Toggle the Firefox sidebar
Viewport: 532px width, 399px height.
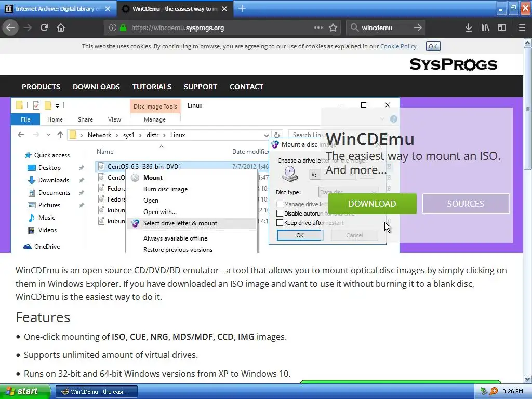(x=502, y=28)
